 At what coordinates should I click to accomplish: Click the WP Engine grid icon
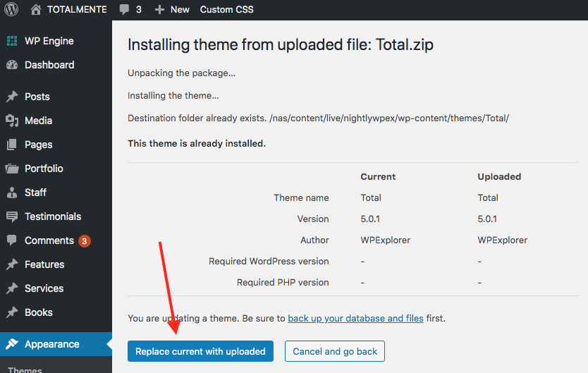click(x=12, y=41)
